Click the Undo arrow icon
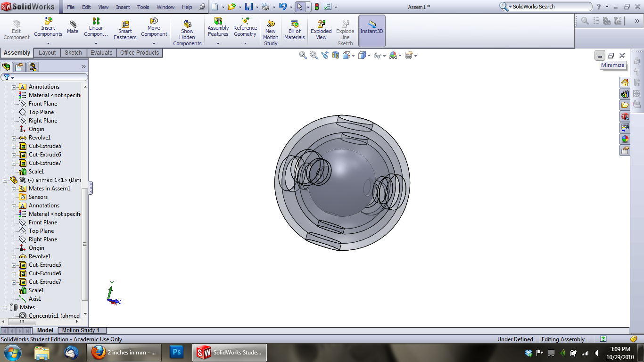The height and width of the screenshot is (362, 644). pos(282,7)
